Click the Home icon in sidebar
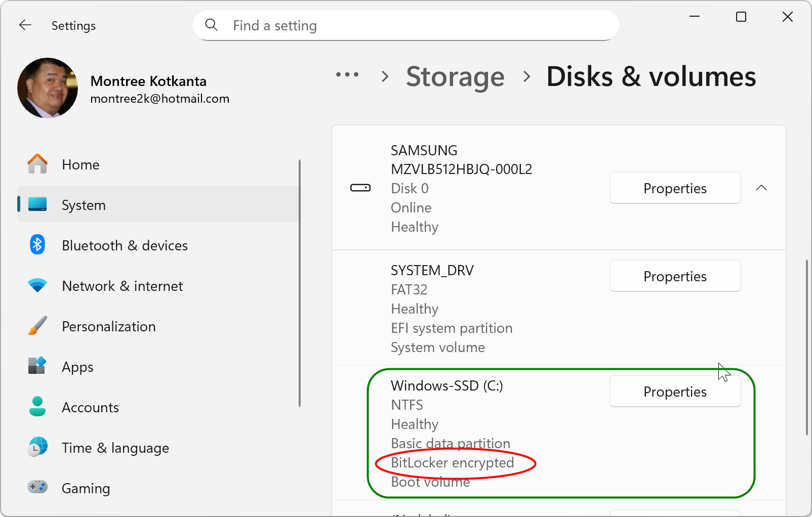 pyautogui.click(x=36, y=164)
